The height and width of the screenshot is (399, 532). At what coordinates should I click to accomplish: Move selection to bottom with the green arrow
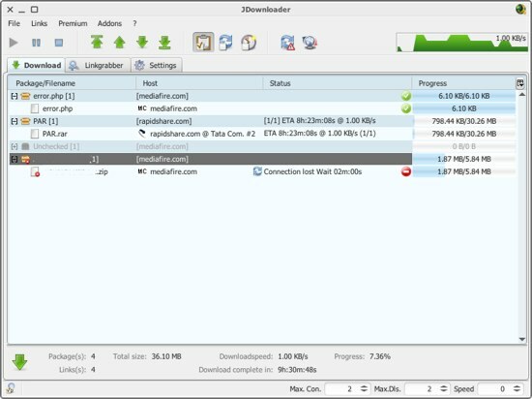(164, 43)
